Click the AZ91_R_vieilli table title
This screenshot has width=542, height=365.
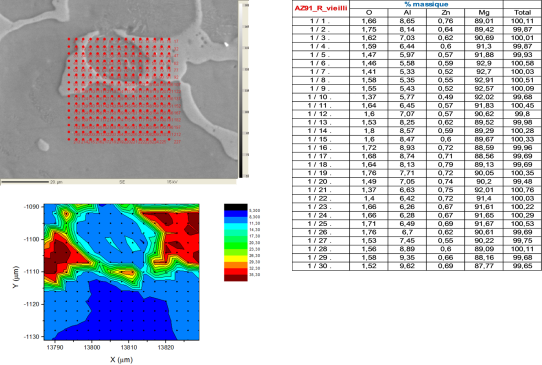(x=320, y=8)
